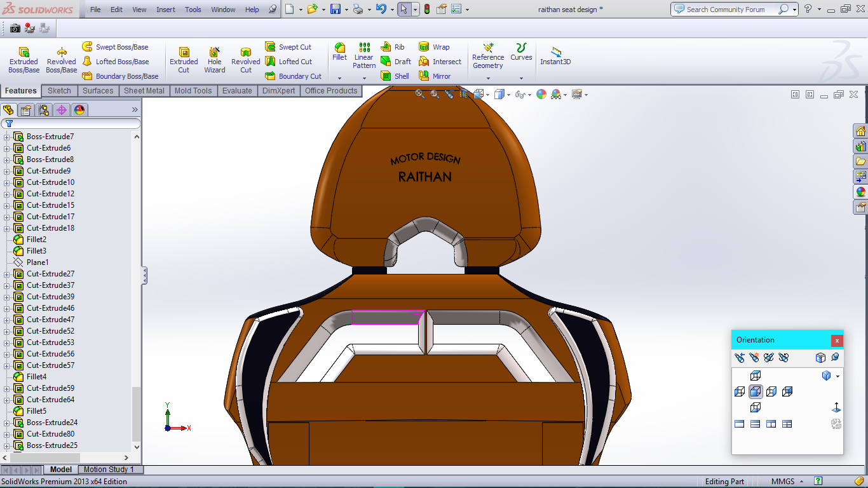Click the Save toolbar icon
This screenshot has height=488, width=868.
[336, 9]
